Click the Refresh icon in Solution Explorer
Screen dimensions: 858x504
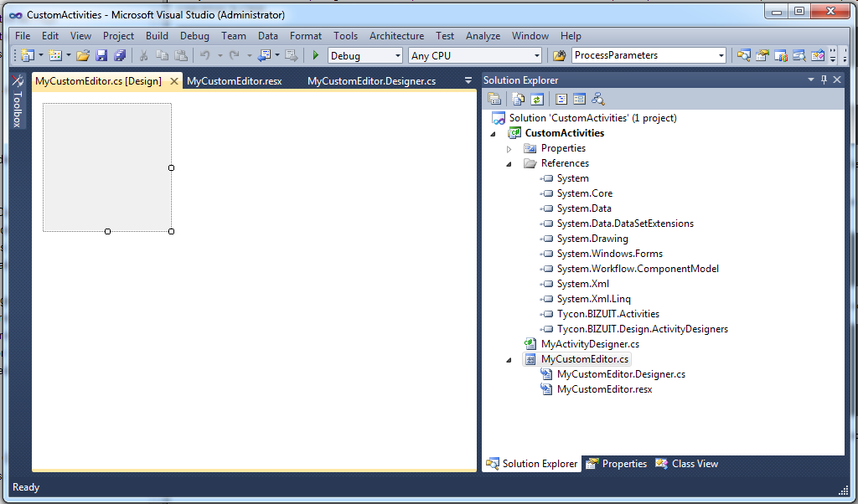[537, 99]
